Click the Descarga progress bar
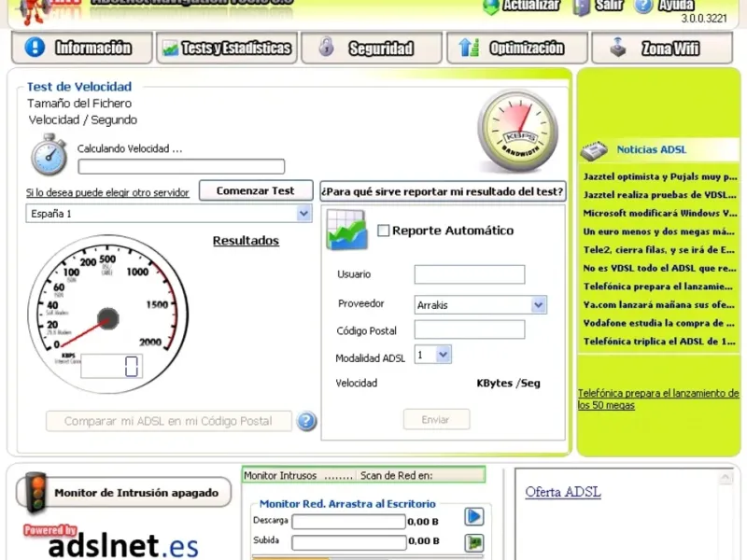 pos(348,522)
